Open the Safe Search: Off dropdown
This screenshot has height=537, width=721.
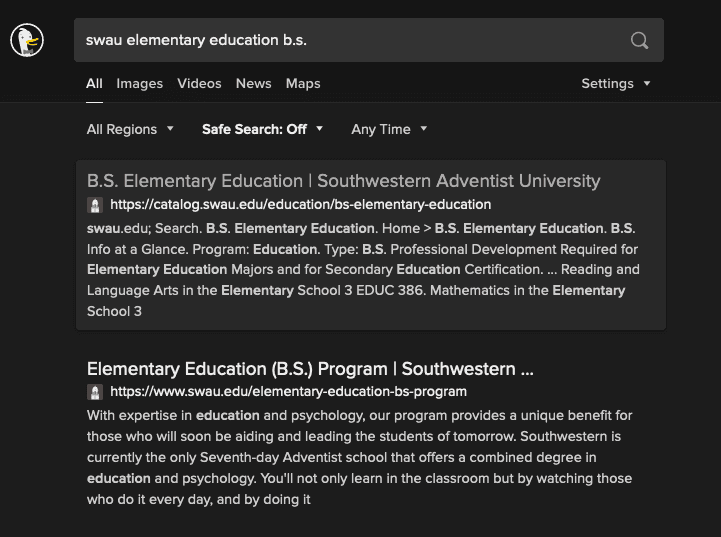(x=262, y=129)
